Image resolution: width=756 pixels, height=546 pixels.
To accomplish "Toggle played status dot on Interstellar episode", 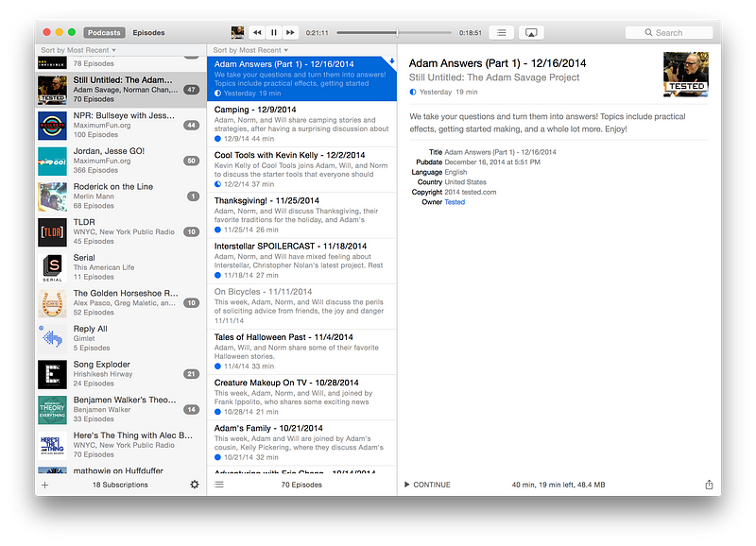I will (217, 275).
